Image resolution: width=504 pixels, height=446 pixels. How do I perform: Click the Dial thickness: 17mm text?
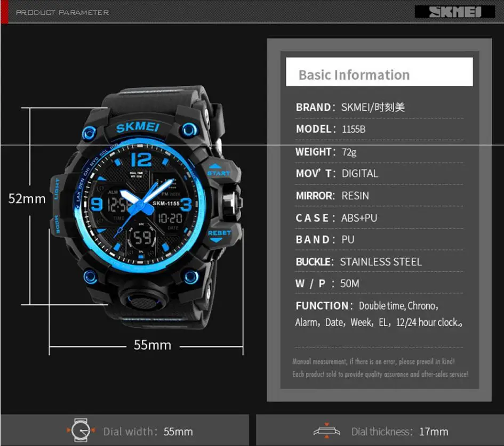pyautogui.click(x=399, y=432)
